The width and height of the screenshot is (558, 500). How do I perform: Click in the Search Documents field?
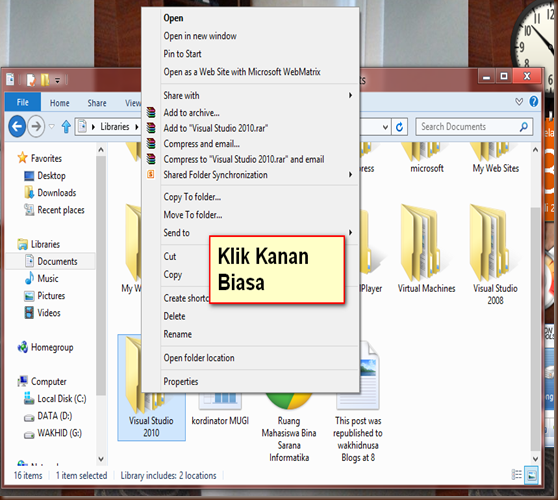[x=474, y=127]
